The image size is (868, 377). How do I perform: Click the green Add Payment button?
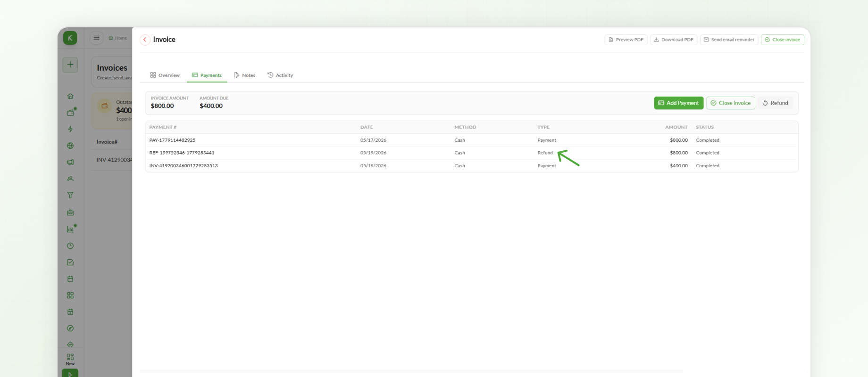(679, 103)
